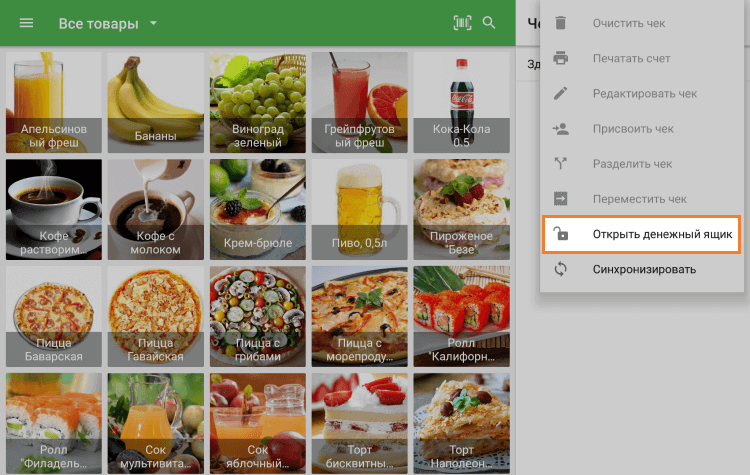Viewport: 750px width, 475px height.
Task: Add 'Пицца Гавайская' to the order
Action: (x=155, y=316)
